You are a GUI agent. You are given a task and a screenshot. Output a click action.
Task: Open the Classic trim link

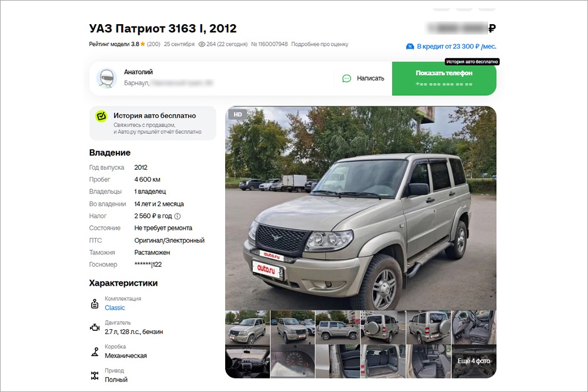click(115, 308)
